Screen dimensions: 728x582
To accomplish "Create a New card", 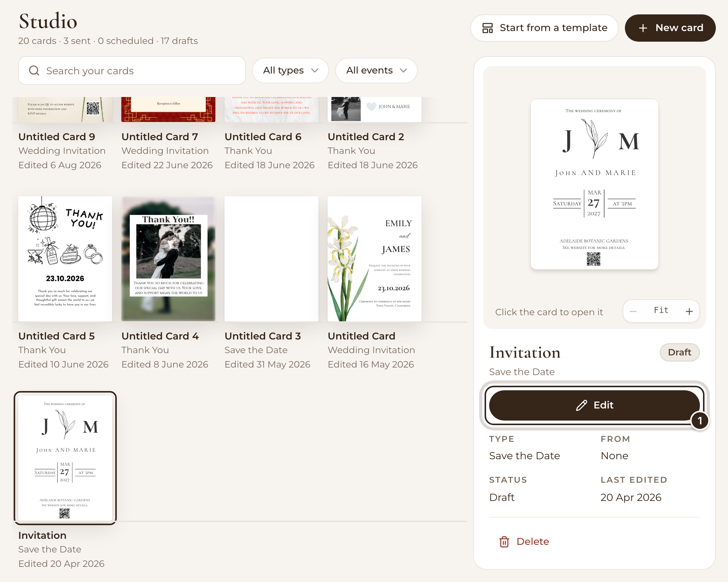I will pyautogui.click(x=670, y=28).
